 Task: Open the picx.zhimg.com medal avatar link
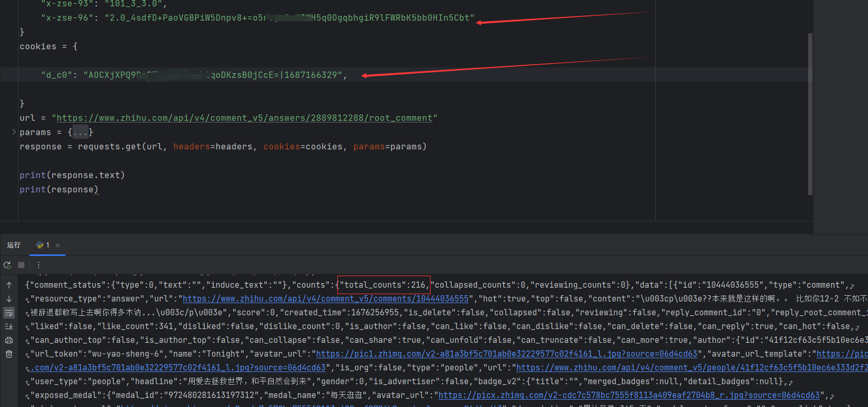[x=629, y=395]
